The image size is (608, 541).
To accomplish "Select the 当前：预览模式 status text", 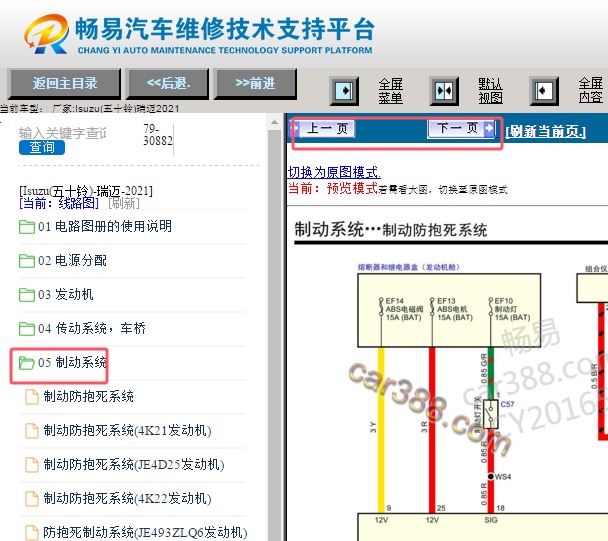I will coord(333,188).
